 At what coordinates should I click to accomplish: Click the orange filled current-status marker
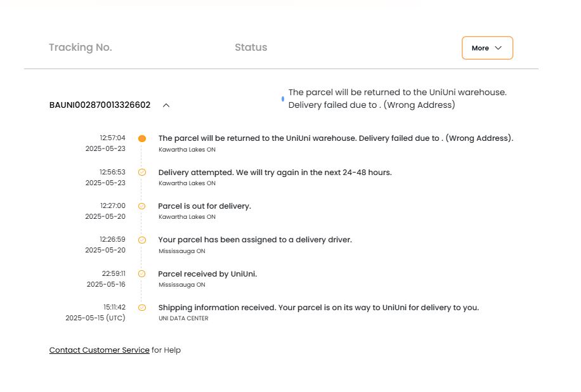(142, 138)
